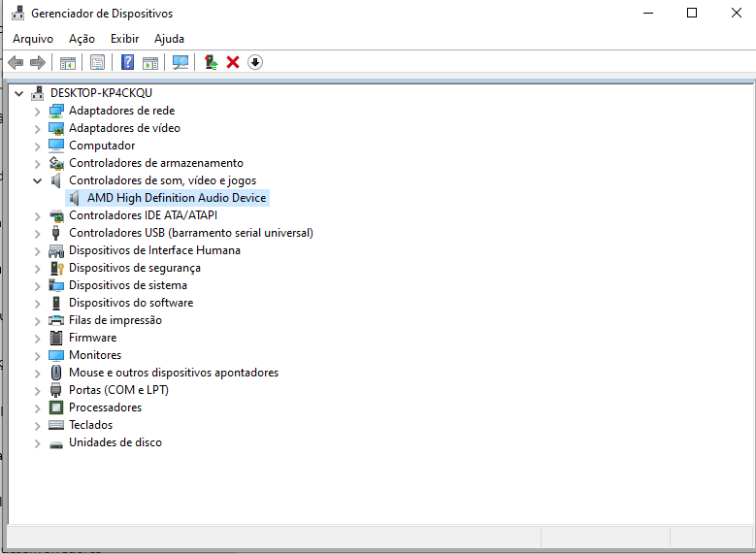Click the drive icon of Unidades de disco
This screenshot has width=756, height=554.
[56, 444]
